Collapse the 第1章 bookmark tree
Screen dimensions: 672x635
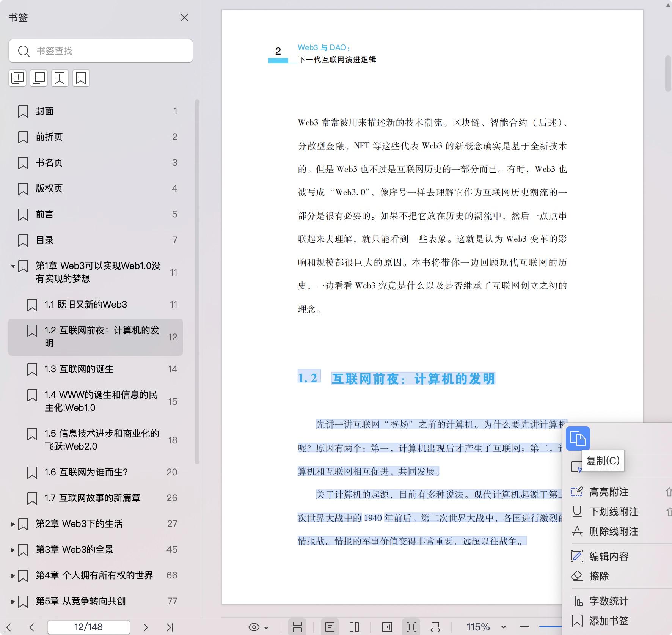click(13, 266)
